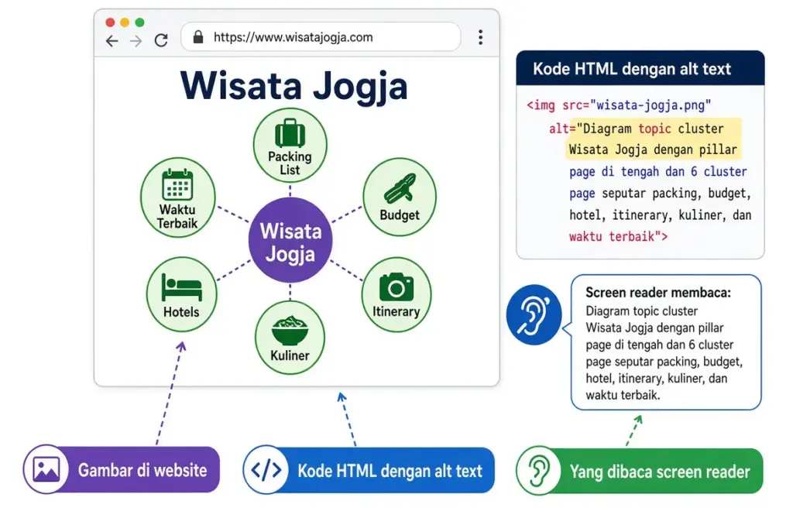Image resolution: width=793 pixels, height=532 pixels.
Task: Click the Hotels label text
Action: 181,312
